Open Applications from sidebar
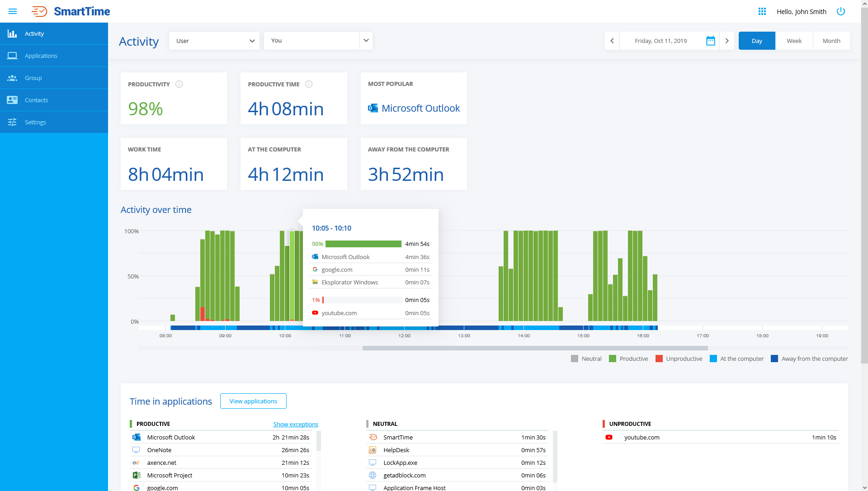Image resolution: width=868 pixels, height=491 pixels. pyautogui.click(x=41, y=56)
